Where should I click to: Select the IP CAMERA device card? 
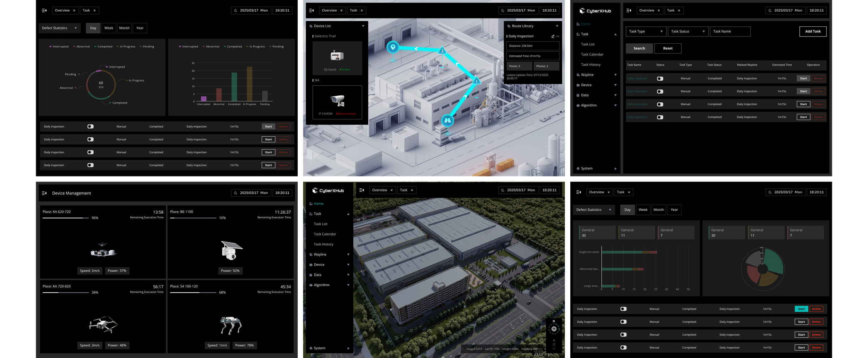point(337,102)
